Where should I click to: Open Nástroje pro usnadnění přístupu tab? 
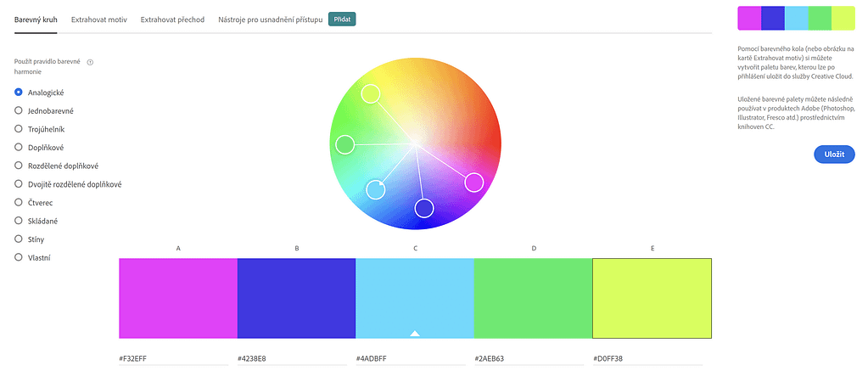[271, 20]
